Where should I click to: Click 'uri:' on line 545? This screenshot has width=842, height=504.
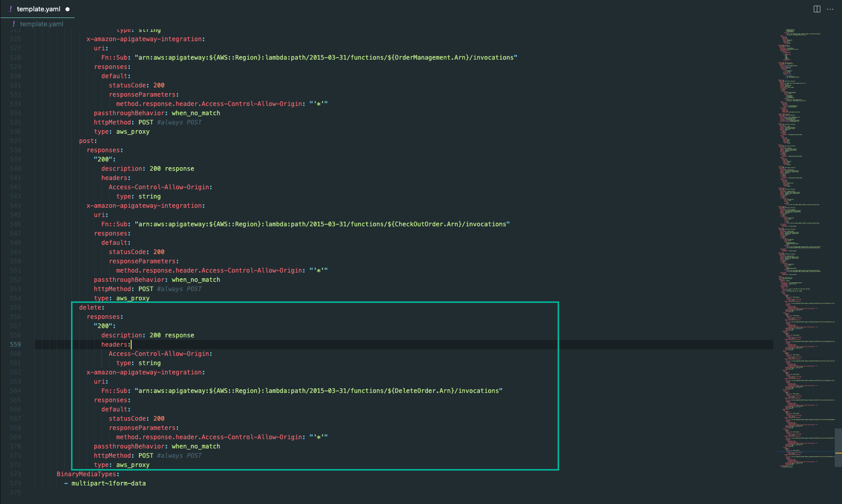pos(101,215)
